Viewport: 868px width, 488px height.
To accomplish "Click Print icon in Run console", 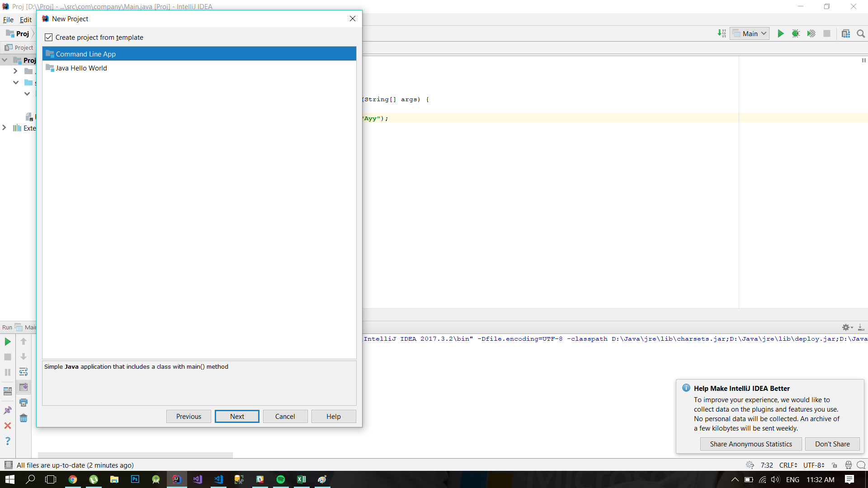I will point(24,403).
